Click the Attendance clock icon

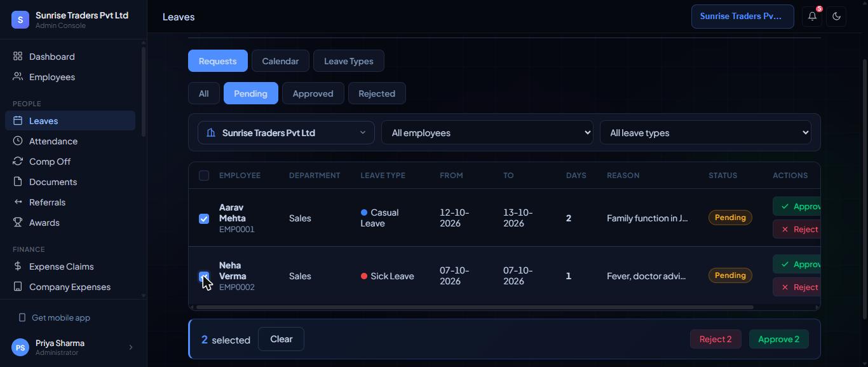[x=18, y=141]
